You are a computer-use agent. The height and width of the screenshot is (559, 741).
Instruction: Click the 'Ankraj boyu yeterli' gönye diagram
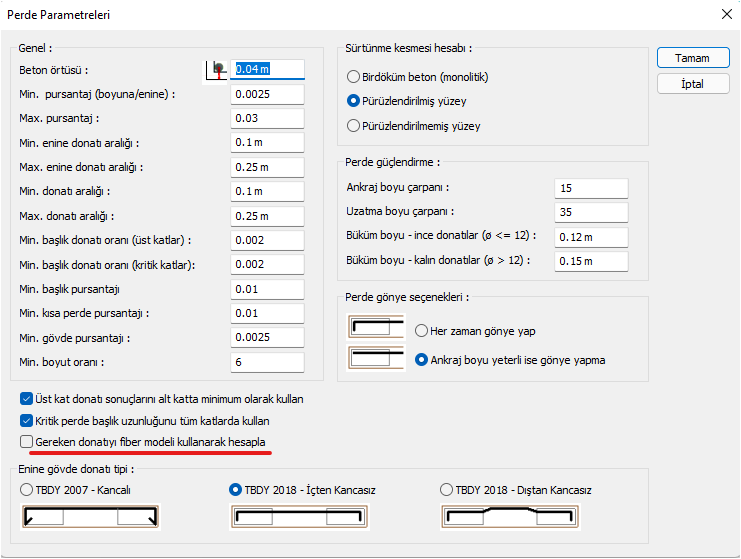tap(375, 359)
